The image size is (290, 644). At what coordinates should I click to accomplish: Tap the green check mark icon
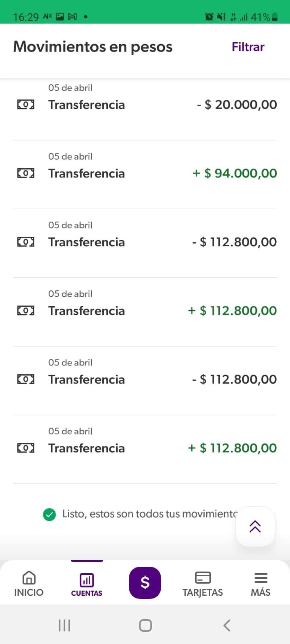pyautogui.click(x=50, y=514)
